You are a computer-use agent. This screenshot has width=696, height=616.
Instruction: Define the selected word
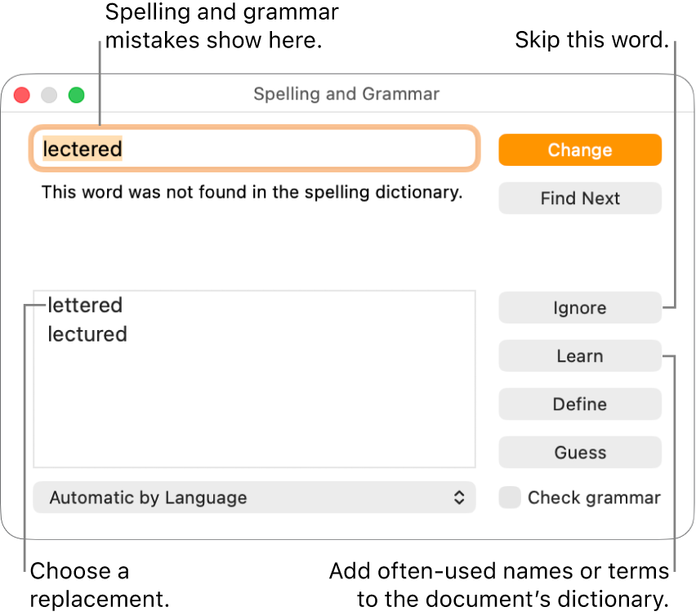580,404
